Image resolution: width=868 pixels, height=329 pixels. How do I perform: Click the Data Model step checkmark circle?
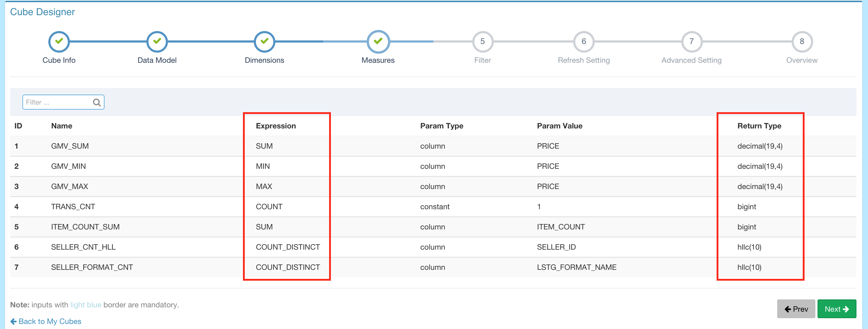pyautogui.click(x=157, y=41)
